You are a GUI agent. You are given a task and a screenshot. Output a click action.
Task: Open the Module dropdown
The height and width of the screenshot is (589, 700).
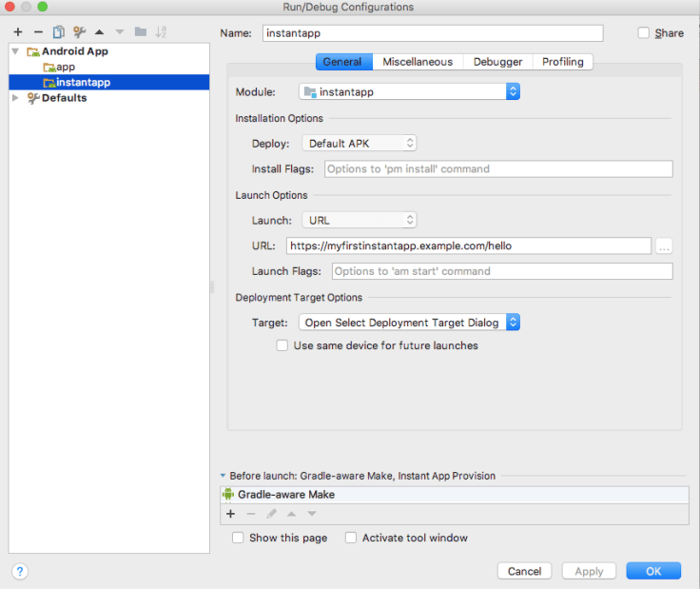[409, 91]
